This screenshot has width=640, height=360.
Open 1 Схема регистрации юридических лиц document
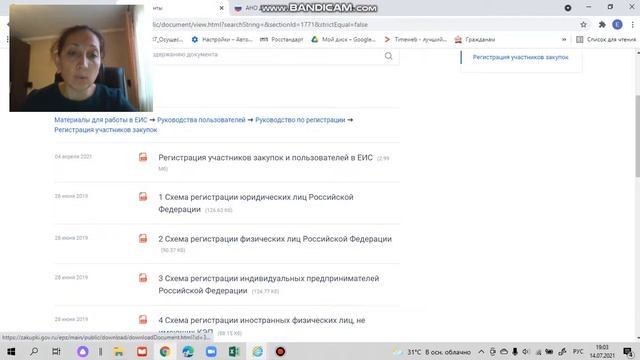coord(256,203)
